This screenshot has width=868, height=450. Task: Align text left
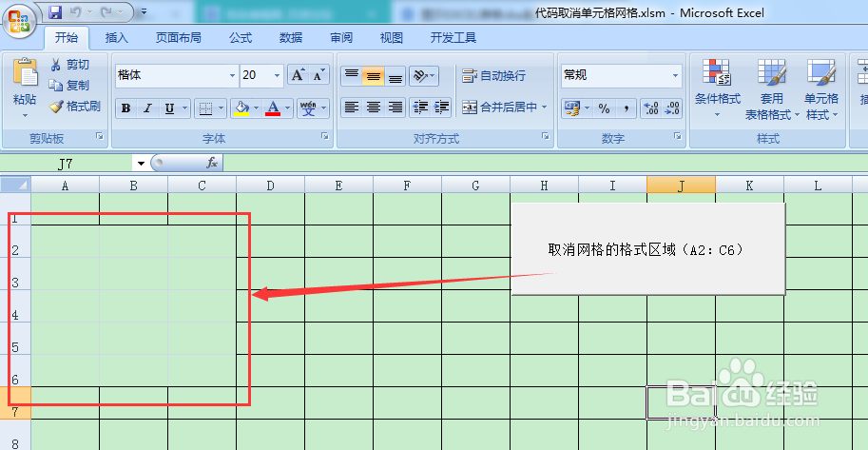coord(352,108)
